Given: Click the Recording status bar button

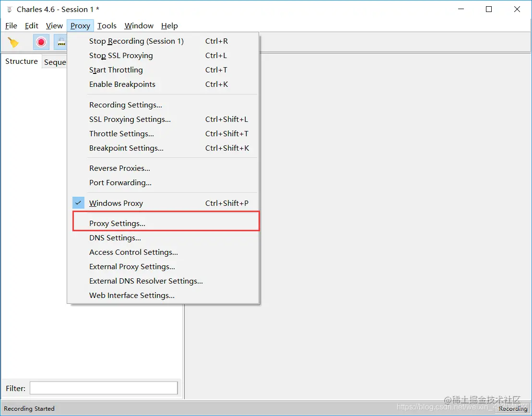Looking at the screenshot, I should (x=513, y=408).
